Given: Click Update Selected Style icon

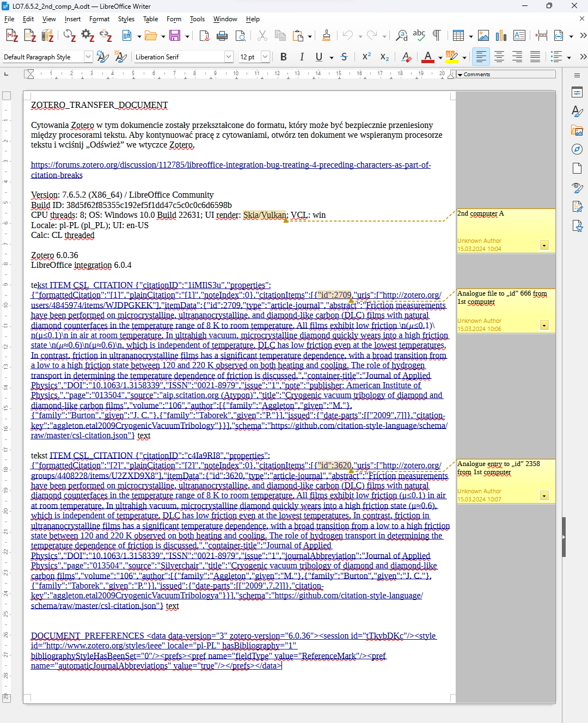Looking at the screenshot, I should [x=102, y=57].
